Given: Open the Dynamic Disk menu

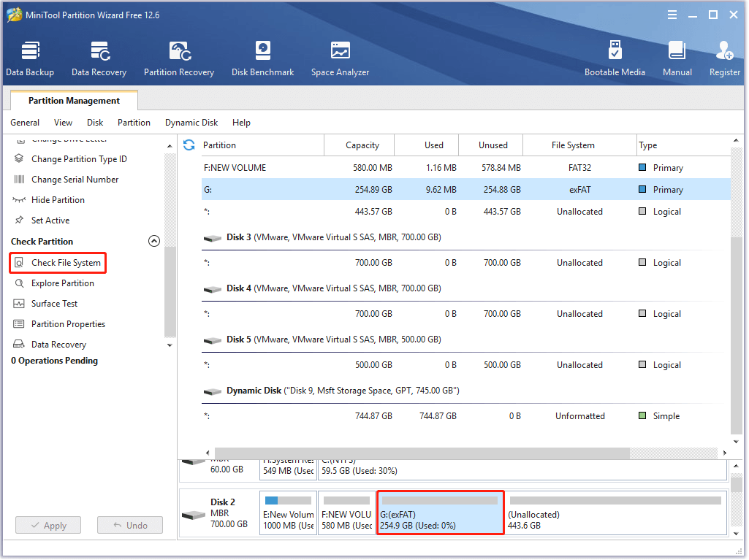Looking at the screenshot, I should tap(191, 123).
